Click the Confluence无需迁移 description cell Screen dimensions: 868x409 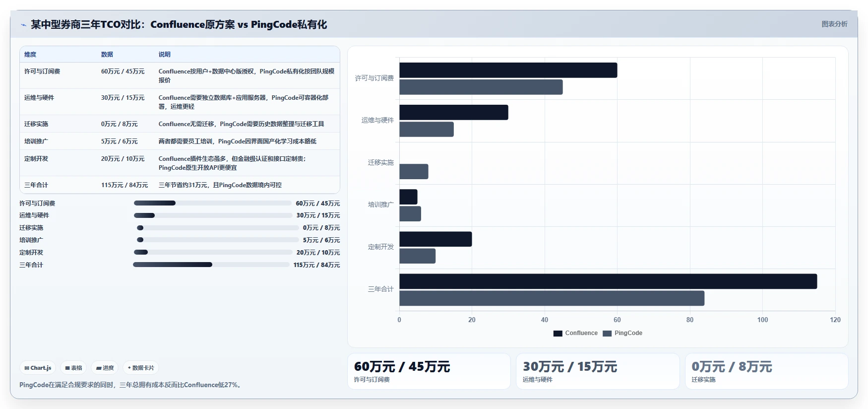[242, 124]
